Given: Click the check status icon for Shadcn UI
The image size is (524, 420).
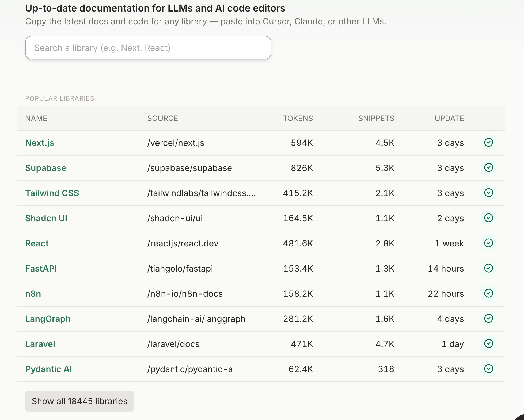Looking at the screenshot, I should coord(488,218).
